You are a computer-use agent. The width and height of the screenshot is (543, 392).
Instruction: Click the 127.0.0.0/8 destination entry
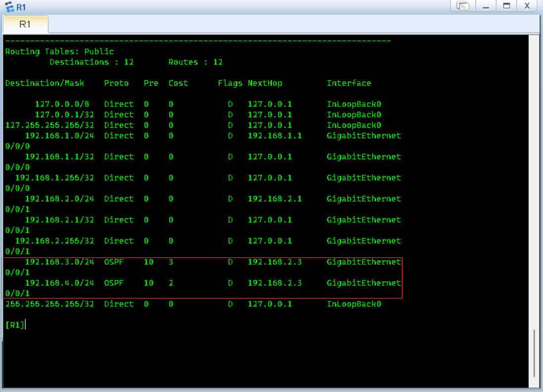click(62, 104)
